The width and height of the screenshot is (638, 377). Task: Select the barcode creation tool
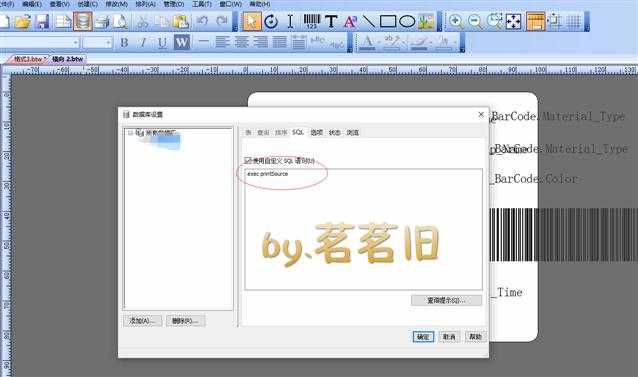312,21
